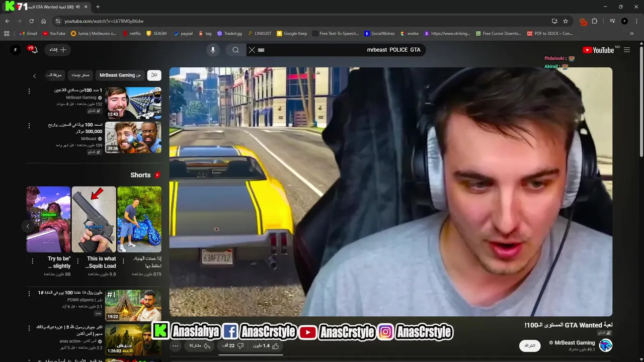Click the YouTube search magnifier button
The height and width of the screenshot is (362, 644).
235,50
